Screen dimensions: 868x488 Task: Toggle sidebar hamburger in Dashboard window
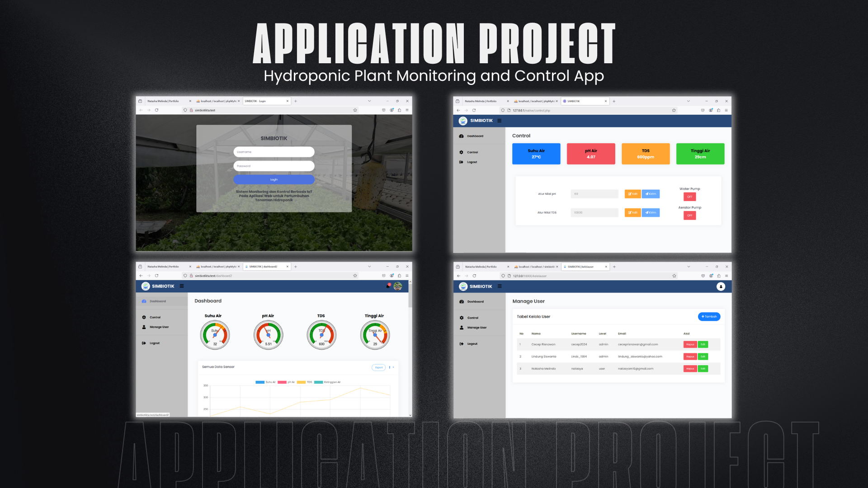pyautogui.click(x=182, y=286)
